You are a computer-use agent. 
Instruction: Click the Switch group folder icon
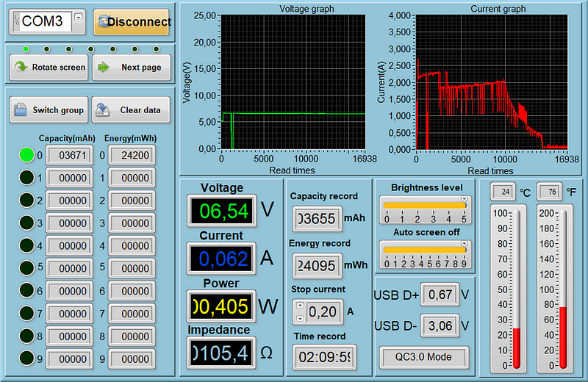(x=21, y=110)
